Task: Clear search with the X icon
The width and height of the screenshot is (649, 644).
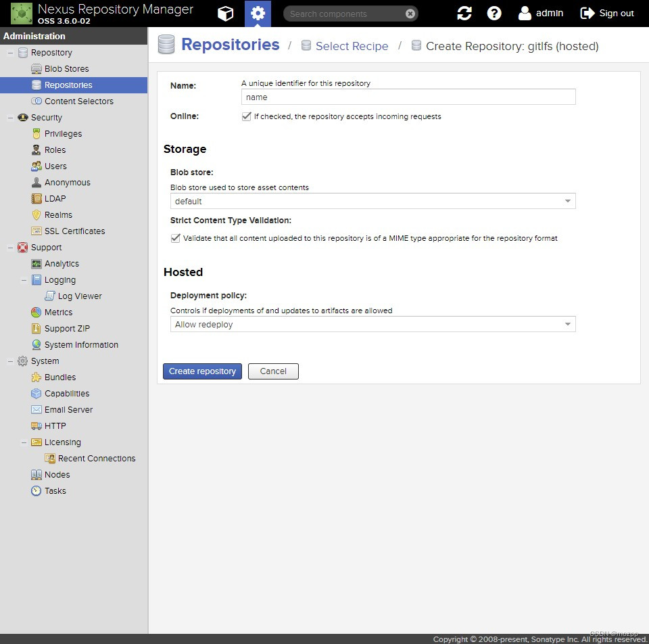Action: point(410,14)
